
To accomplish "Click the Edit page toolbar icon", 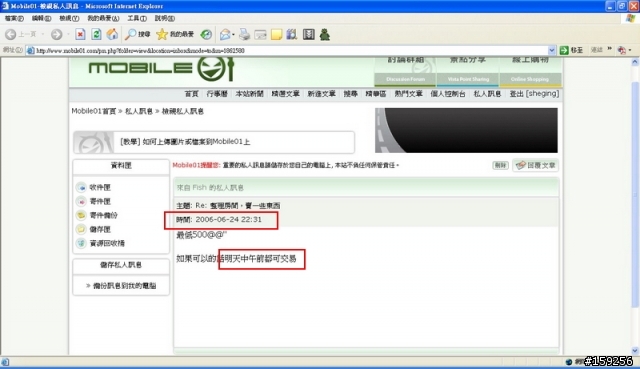I will coord(260,35).
